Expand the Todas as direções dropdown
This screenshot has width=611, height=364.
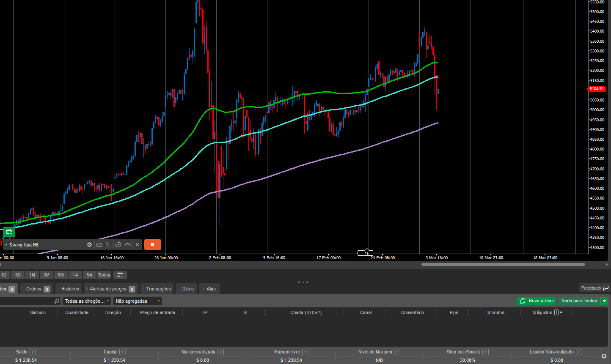pyautogui.click(x=87, y=301)
